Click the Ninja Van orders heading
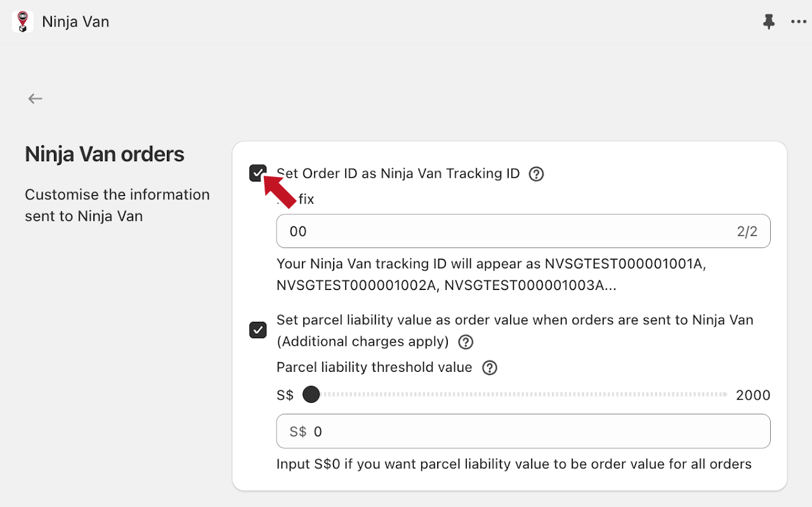This screenshot has width=812, height=507. pyautogui.click(x=105, y=154)
